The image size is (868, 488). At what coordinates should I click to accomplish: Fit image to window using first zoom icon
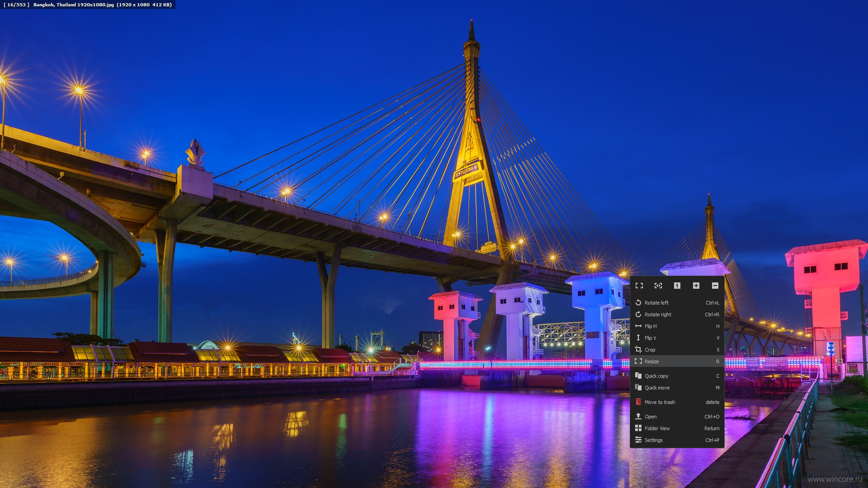pos(639,286)
